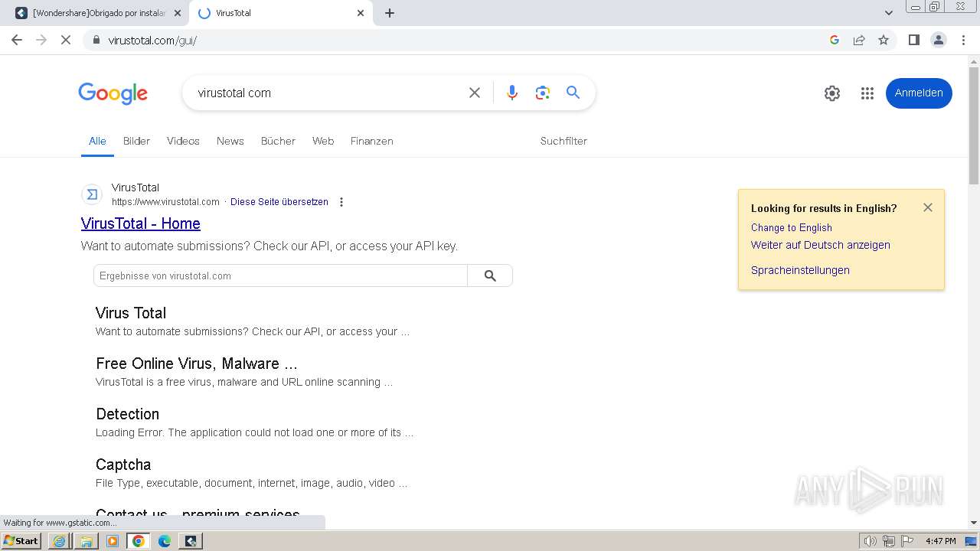Screen dimensions: 980x551
Task: Clear the search query with the X icon
Action: 475,93
